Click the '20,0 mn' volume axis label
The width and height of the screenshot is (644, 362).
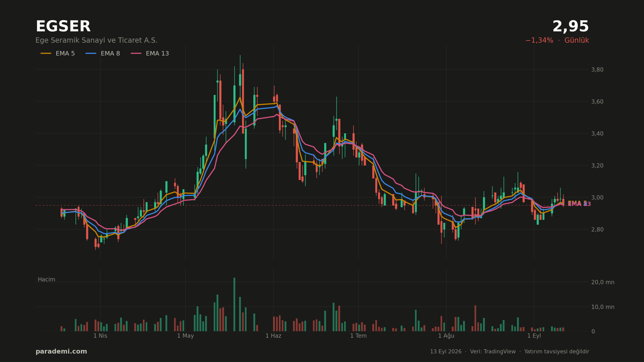(x=603, y=282)
